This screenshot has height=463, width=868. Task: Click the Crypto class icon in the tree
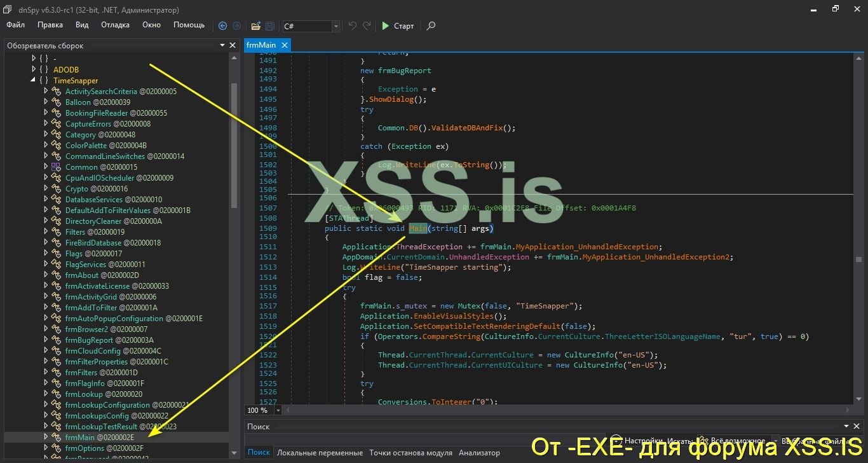pos(56,188)
